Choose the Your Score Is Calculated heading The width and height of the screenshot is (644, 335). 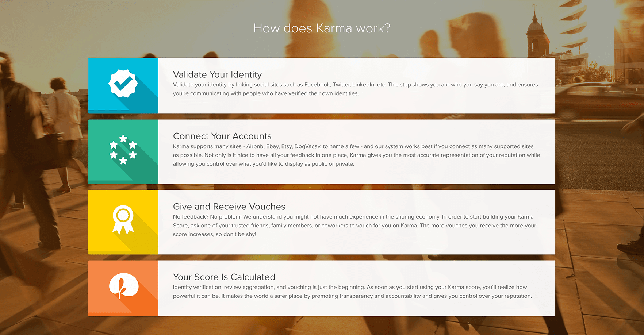224,277
